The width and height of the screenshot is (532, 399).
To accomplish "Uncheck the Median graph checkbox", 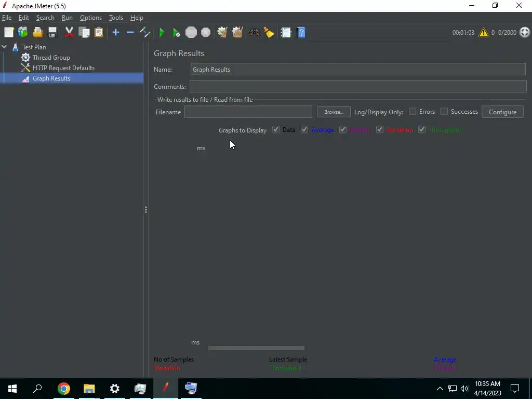I will pos(343,129).
